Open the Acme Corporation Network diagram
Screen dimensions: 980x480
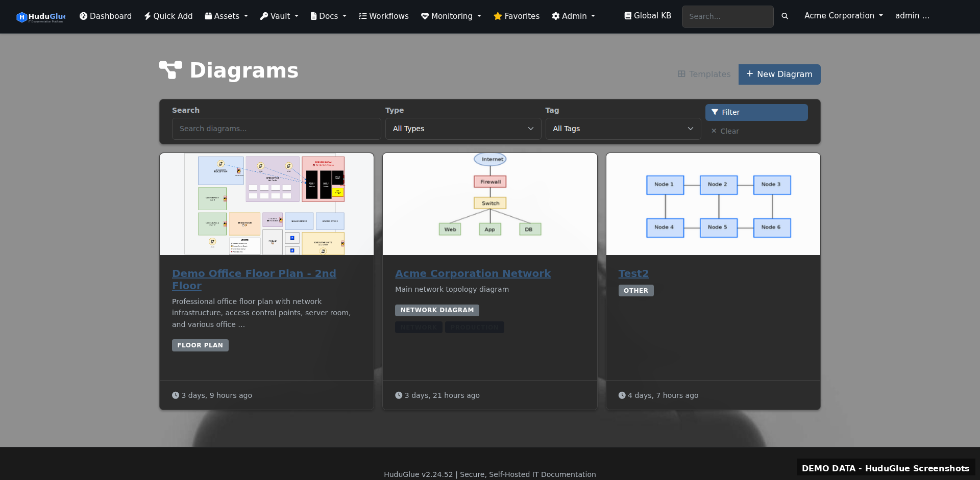tap(473, 273)
